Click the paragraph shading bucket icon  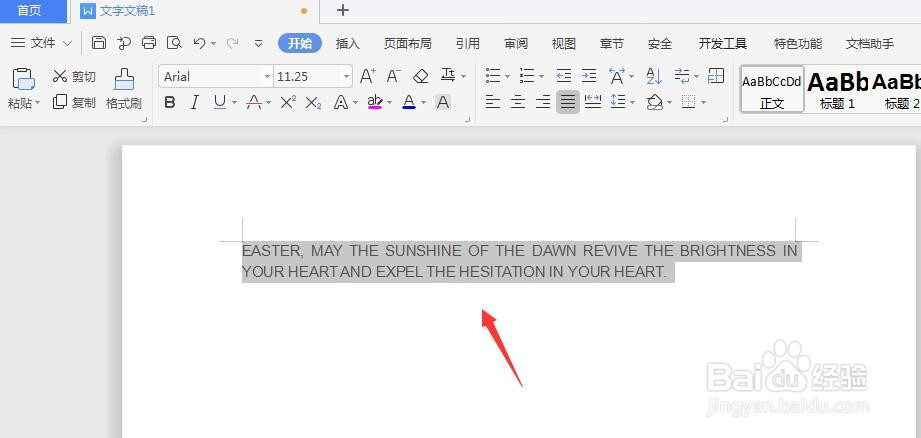coord(654,103)
